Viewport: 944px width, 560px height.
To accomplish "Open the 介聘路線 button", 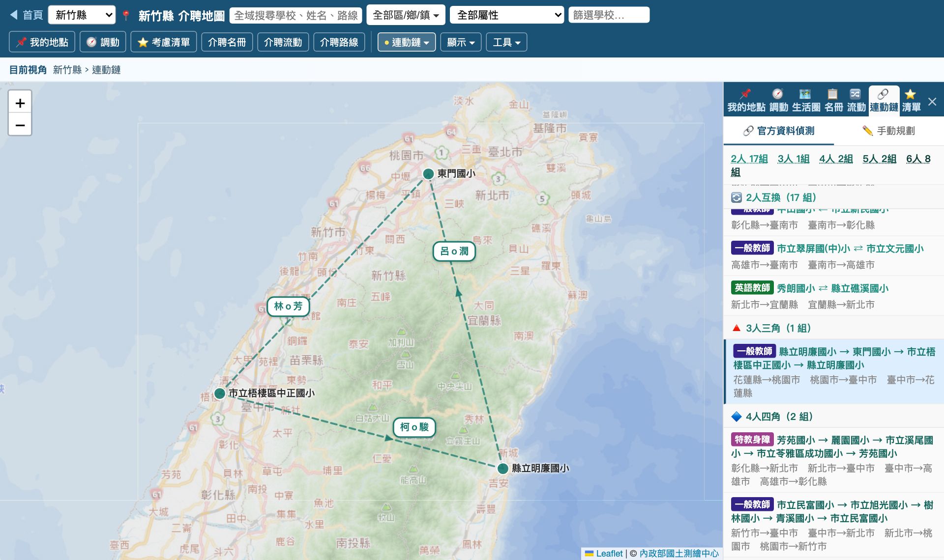I will coord(339,42).
